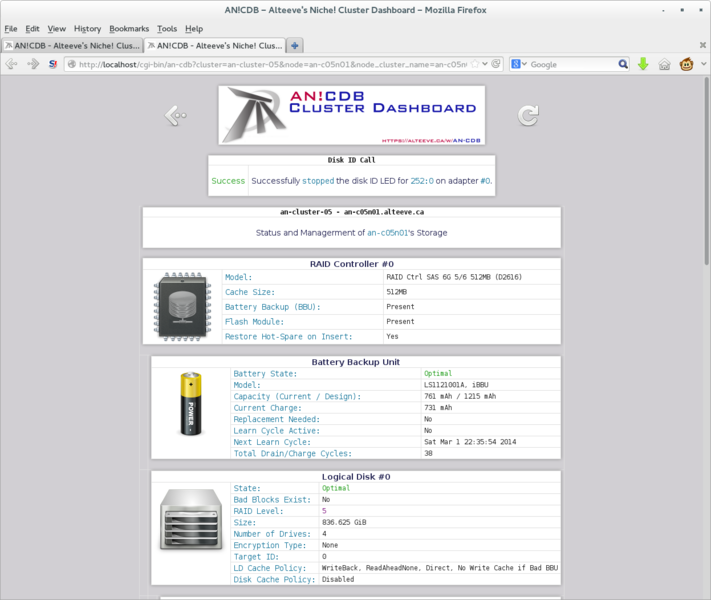Click in the Google search field

tap(570, 64)
